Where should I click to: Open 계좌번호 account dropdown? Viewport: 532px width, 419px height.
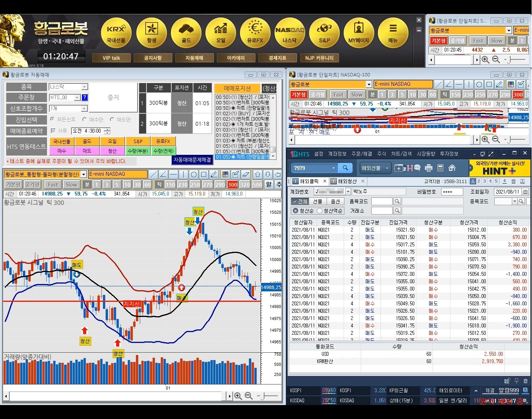[348, 191]
